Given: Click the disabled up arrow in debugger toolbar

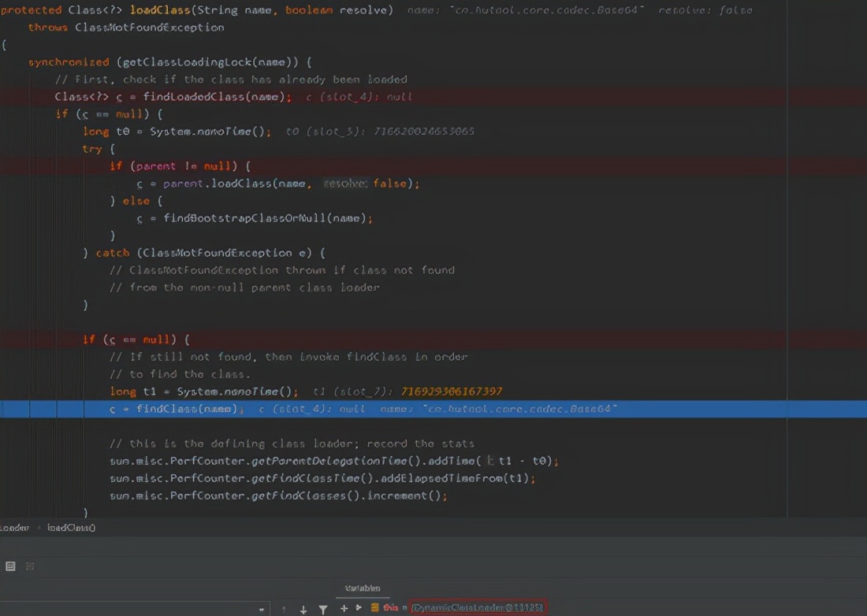Looking at the screenshot, I should click(x=284, y=610).
